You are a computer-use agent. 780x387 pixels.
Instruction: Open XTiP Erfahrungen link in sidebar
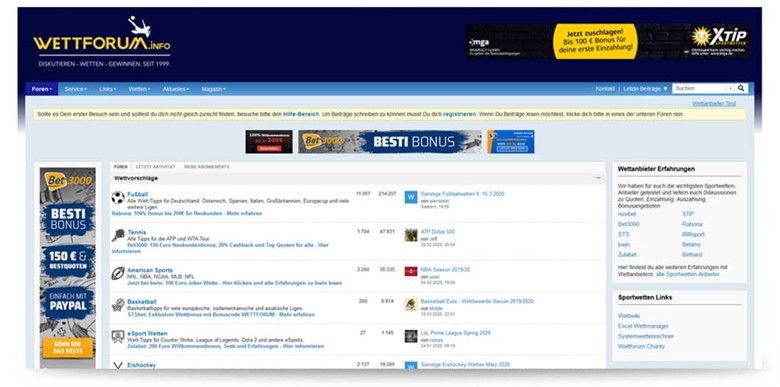click(x=687, y=214)
